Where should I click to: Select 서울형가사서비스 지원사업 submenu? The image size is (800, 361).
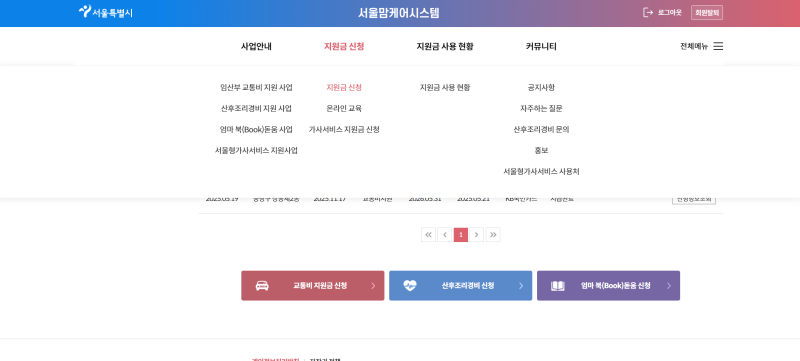pyautogui.click(x=256, y=150)
